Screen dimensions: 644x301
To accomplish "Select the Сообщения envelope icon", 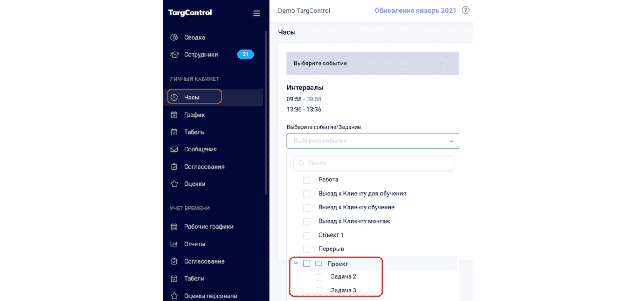I will [x=174, y=149].
